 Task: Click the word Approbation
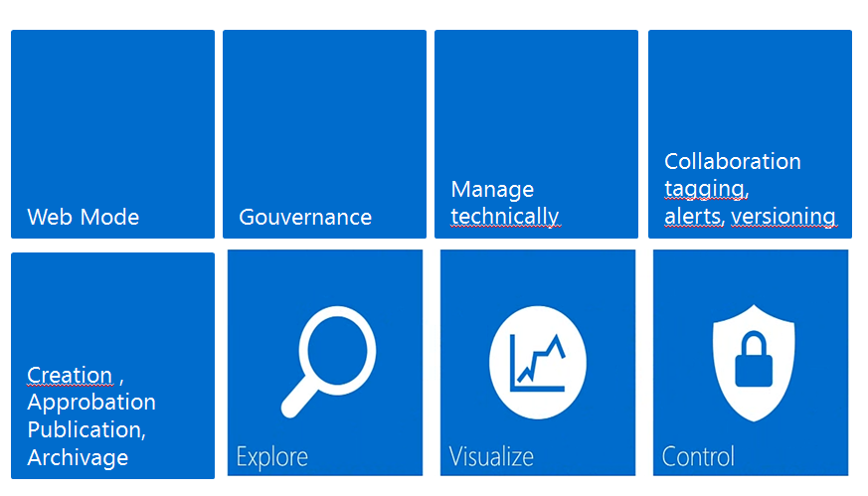tap(91, 403)
